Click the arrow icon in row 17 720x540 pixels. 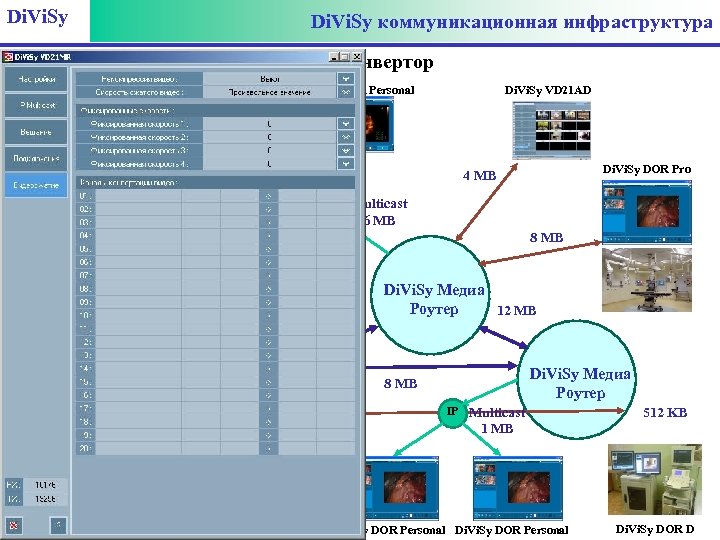pos(269,408)
